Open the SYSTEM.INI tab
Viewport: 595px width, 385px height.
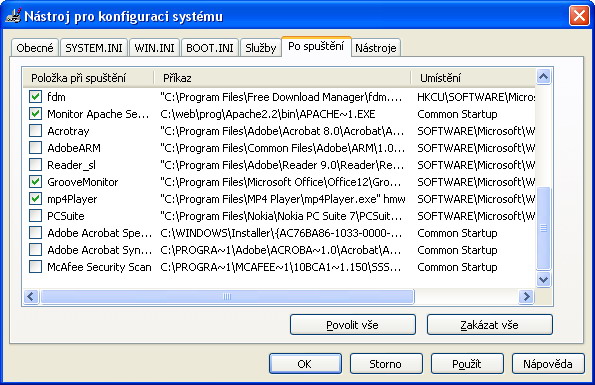[x=94, y=48]
